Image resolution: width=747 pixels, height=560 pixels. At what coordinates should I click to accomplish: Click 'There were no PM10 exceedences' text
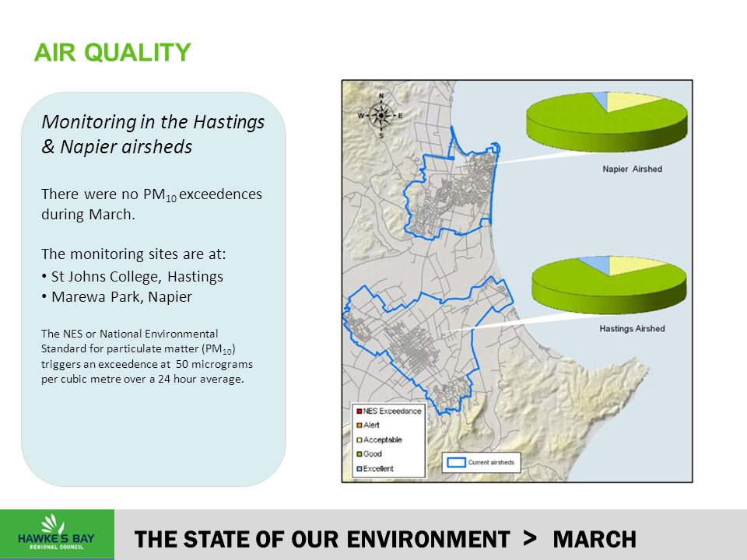pos(152,194)
